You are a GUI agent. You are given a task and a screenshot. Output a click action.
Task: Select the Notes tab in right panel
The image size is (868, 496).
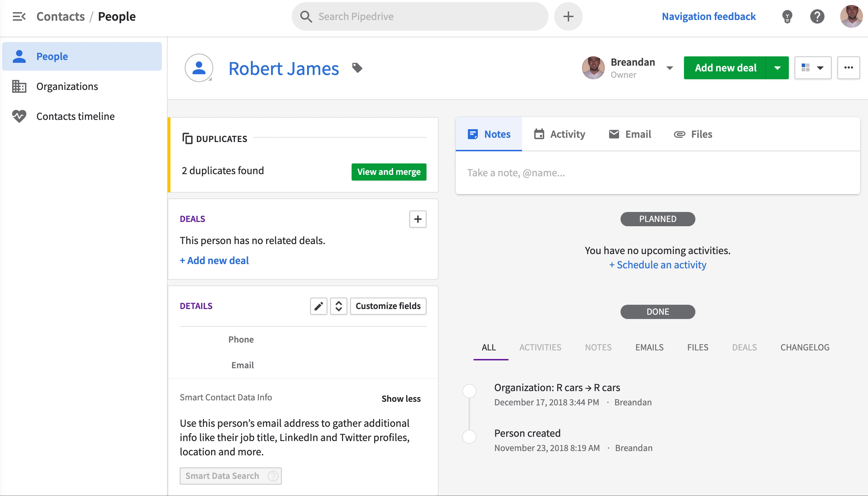[x=488, y=133]
